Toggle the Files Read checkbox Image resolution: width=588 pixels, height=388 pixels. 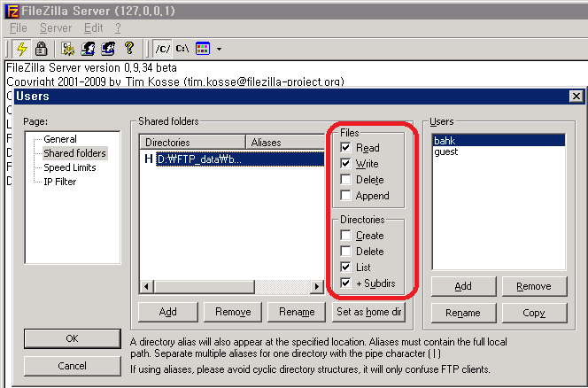click(345, 147)
